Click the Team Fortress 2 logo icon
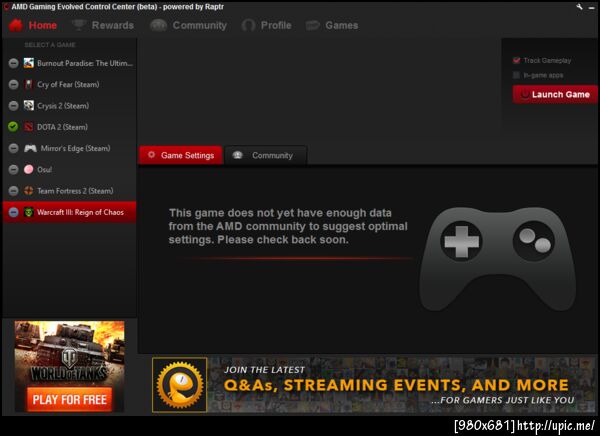This screenshot has height=436, width=600. pos(29,191)
